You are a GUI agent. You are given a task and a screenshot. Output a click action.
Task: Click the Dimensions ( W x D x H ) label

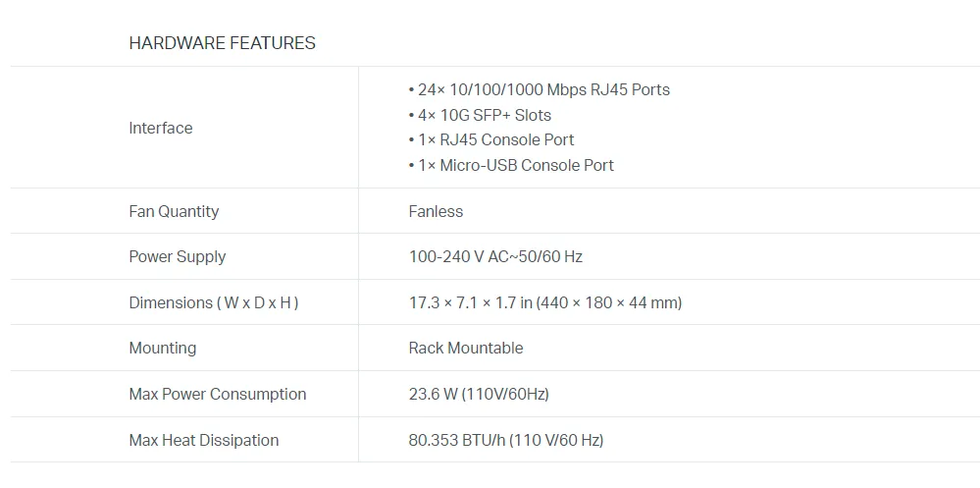click(214, 302)
